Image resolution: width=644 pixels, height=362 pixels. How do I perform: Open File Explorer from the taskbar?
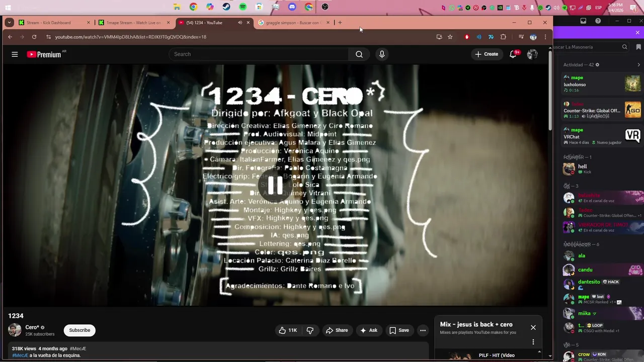[x=177, y=7]
